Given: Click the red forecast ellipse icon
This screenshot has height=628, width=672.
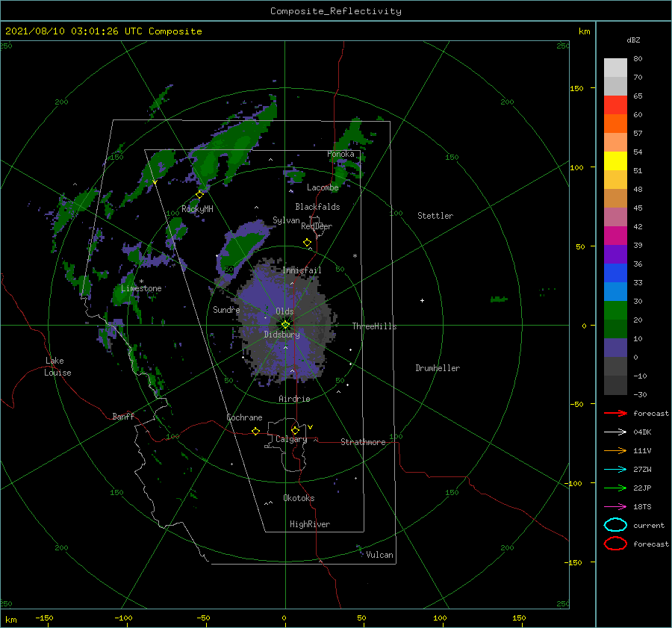Looking at the screenshot, I should (x=615, y=544).
